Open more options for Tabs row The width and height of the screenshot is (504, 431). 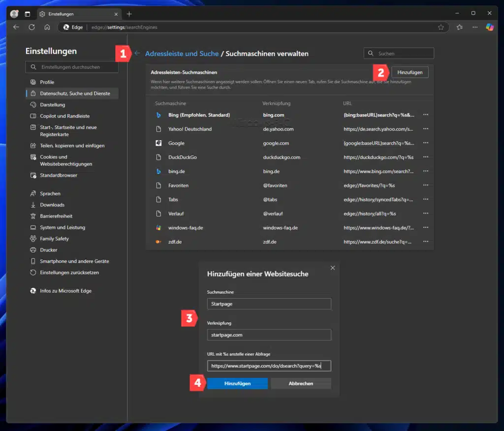tap(426, 200)
